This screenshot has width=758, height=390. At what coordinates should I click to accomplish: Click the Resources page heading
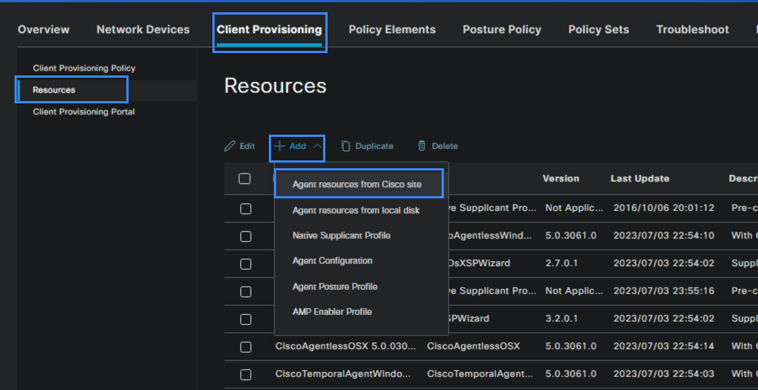click(275, 86)
